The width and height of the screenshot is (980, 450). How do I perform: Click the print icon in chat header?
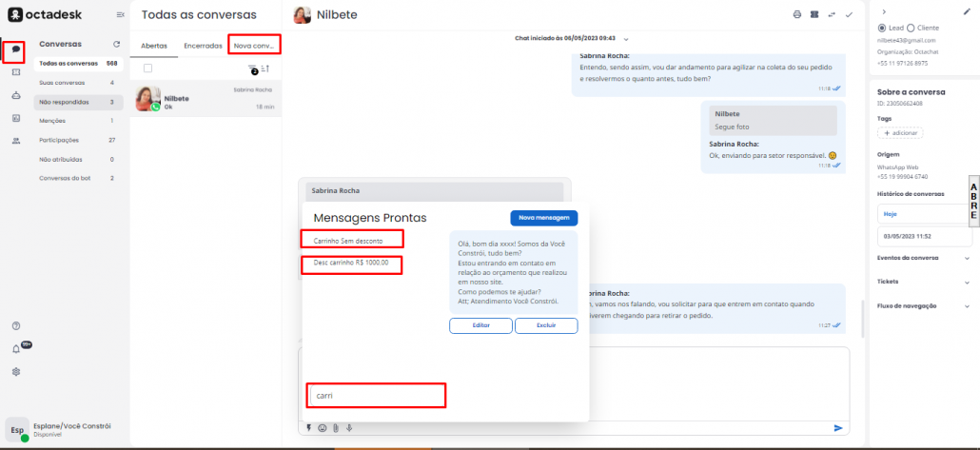(x=797, y=15)
